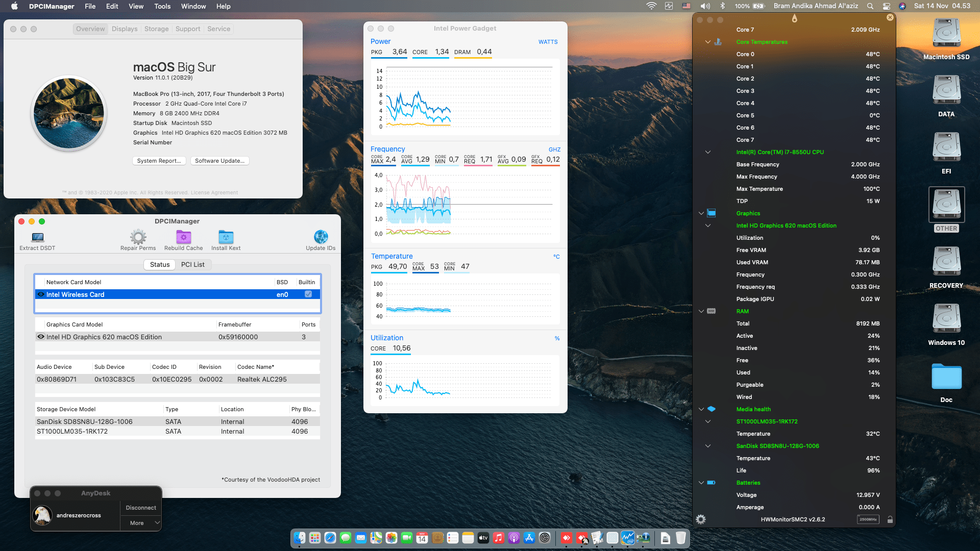Click Disconnect in AnyDesk
Image resolution: width=980 pixels, height=551 pixels.
(141, 508)
